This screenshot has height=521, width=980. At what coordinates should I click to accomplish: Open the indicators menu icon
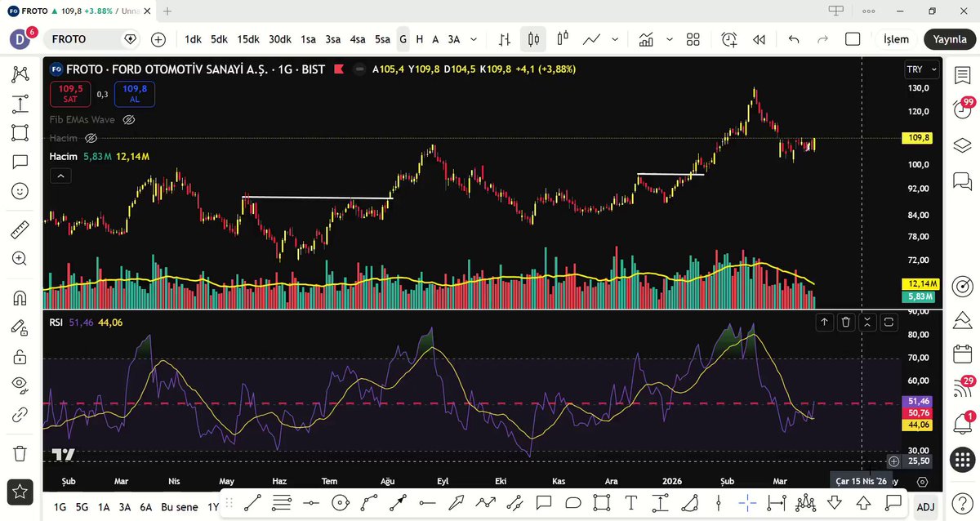pos(646,39)
